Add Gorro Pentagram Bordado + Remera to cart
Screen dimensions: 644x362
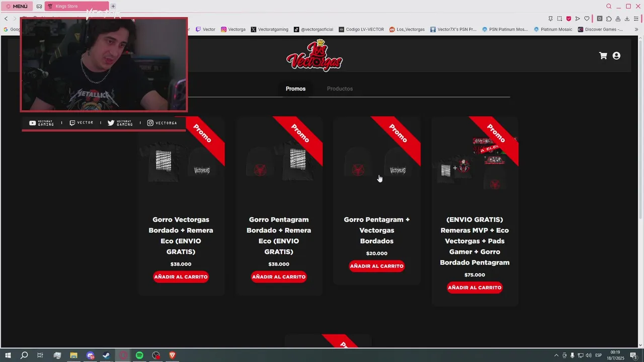click(x=279, y=277)
